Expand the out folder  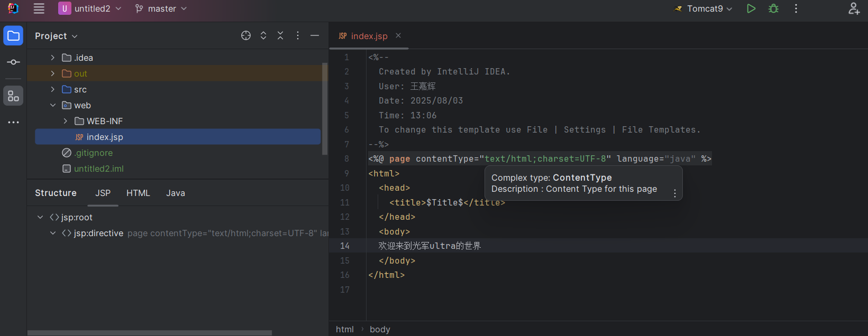(53, 73)
